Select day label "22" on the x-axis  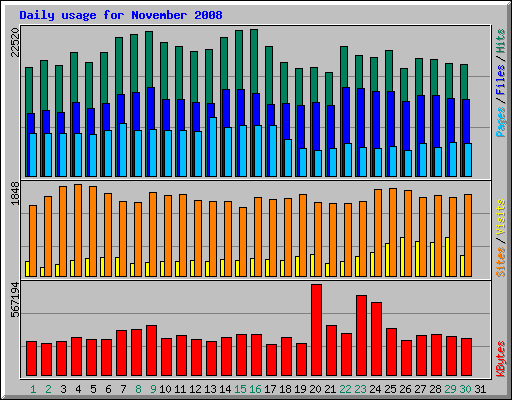point(345,389)
